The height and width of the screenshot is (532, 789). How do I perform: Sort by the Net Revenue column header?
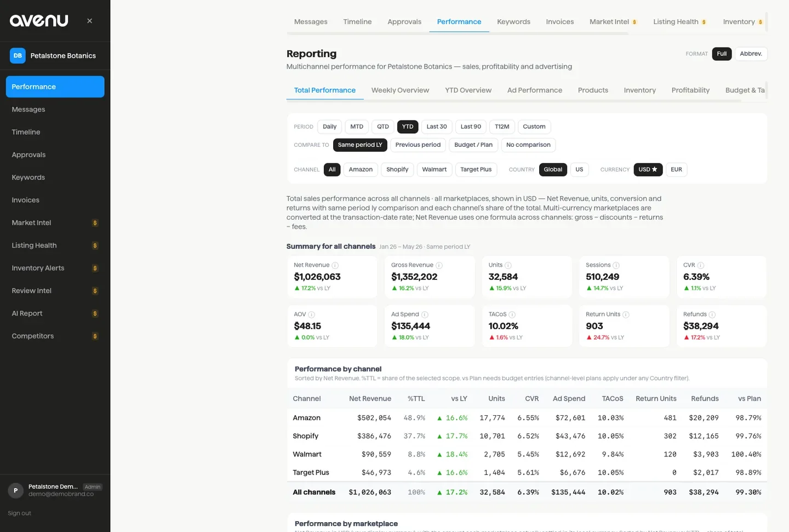pos(370,399)
